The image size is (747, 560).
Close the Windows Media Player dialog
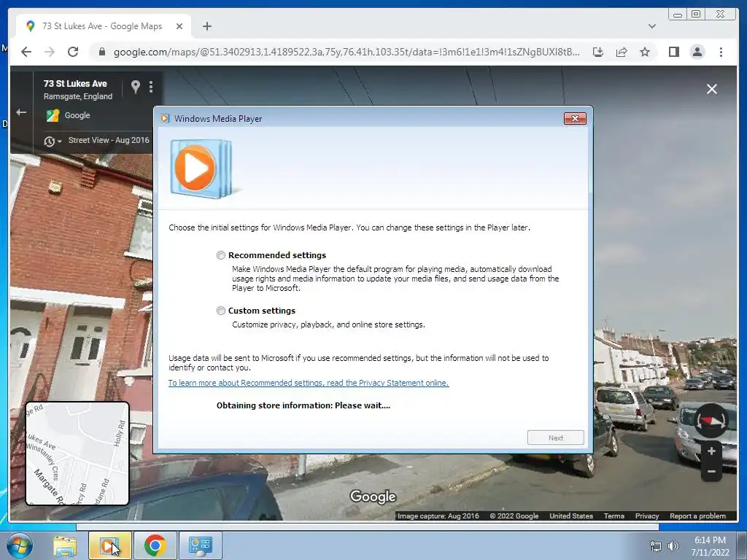pyautogui.click(x=575, y=119)
